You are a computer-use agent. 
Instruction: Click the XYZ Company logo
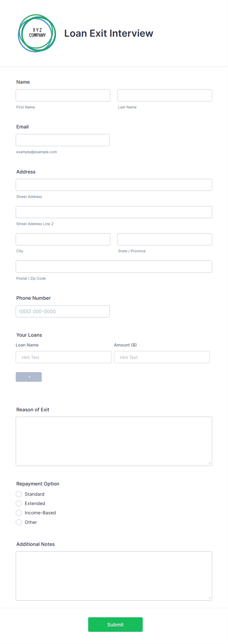coord(37,33)
